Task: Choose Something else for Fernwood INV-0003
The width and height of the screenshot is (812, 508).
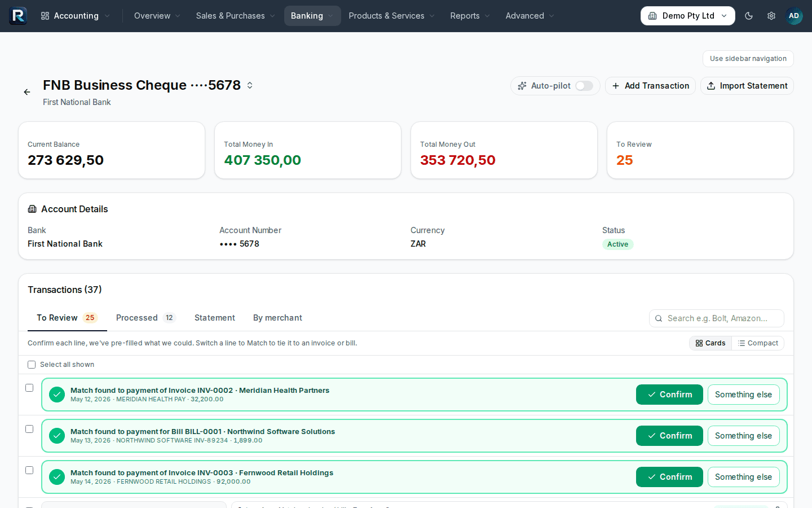Action: [744, 477]
